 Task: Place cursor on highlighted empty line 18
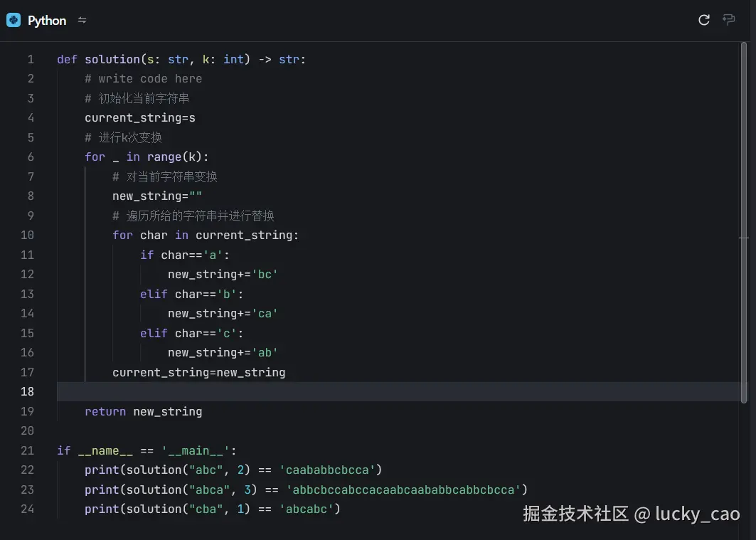point(398,391)
